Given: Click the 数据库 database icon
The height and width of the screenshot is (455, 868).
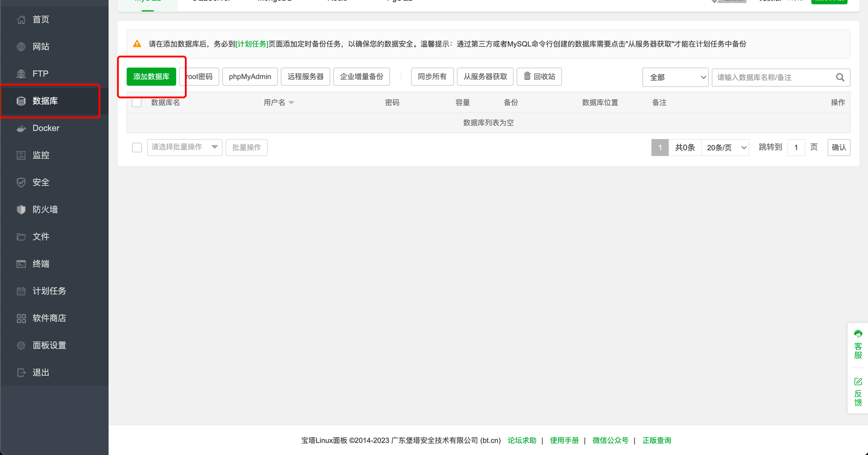Looking at the screenshot, I should tap(21, 101).
